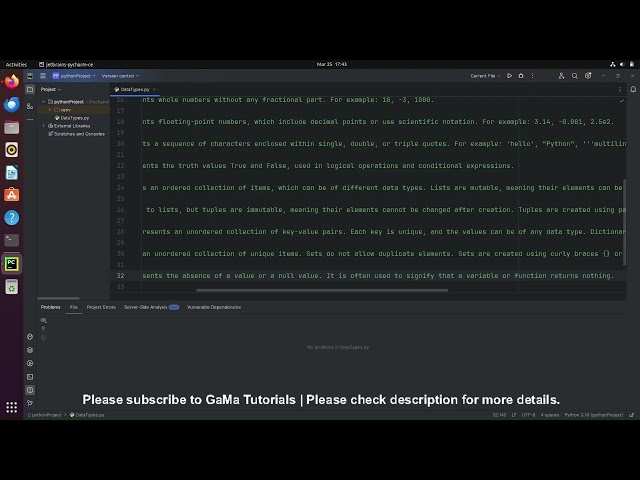640x480 pixels.
Task: Select the File tab in Problems
Action: click(73, 307)
